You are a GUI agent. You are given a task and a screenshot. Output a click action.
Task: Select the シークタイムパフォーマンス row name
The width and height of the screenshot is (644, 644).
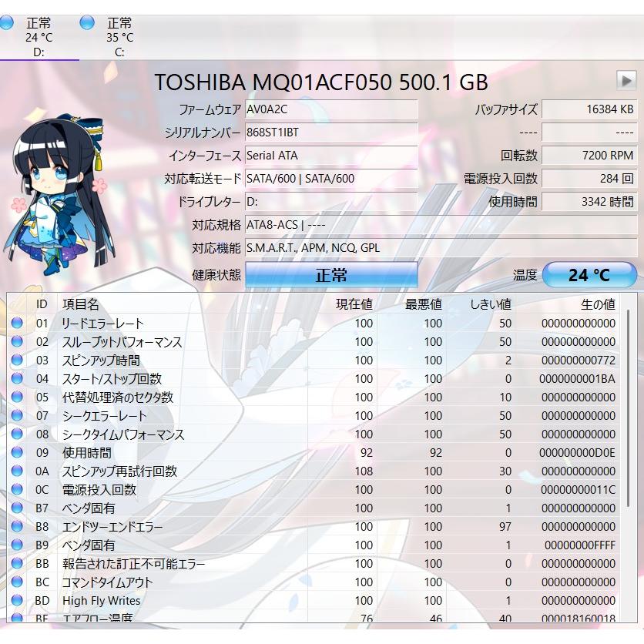[123, 434]
